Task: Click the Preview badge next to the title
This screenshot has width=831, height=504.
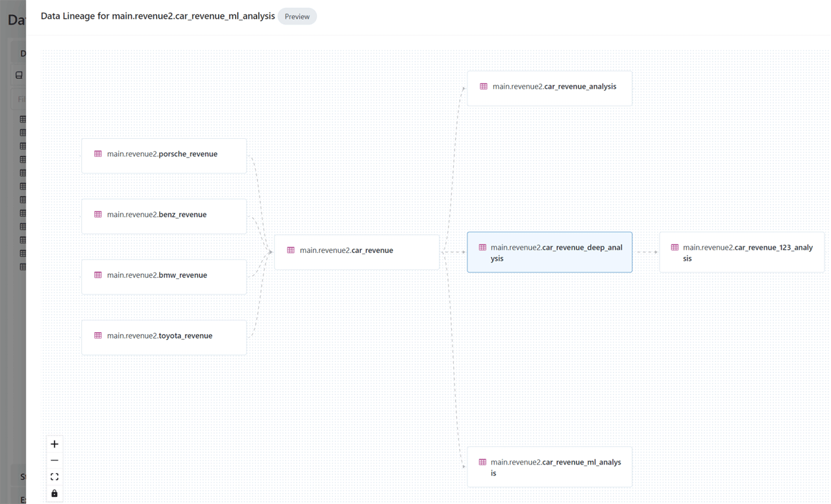Action: (x=297, y=16)
